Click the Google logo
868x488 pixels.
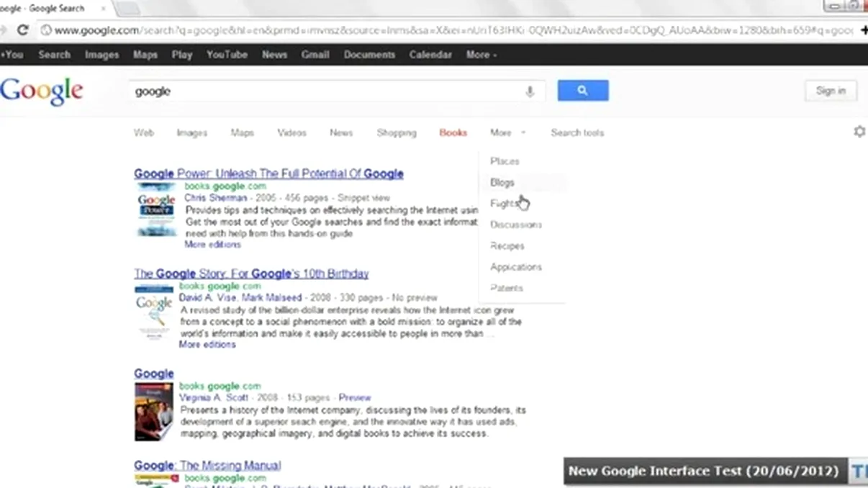coord(42,91)
